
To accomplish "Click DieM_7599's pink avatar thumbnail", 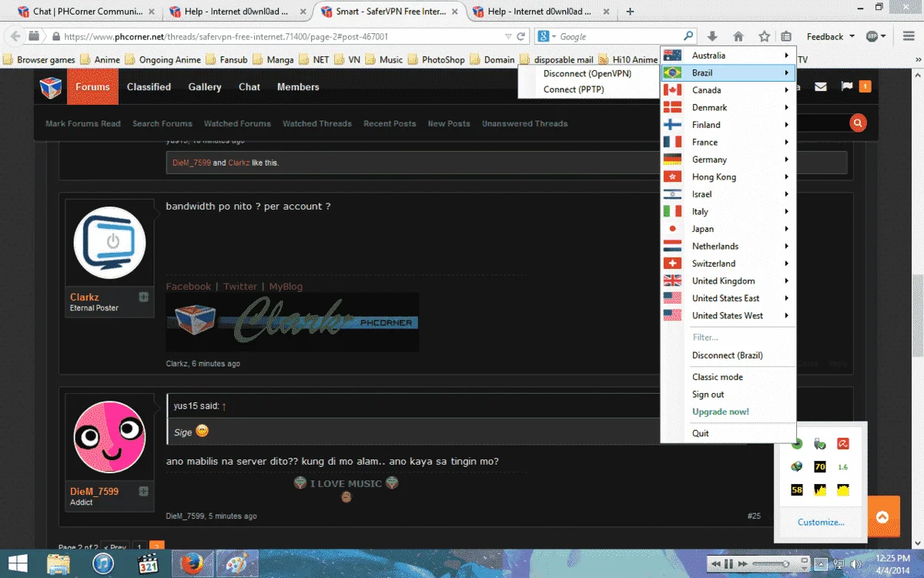I will 110,437.
